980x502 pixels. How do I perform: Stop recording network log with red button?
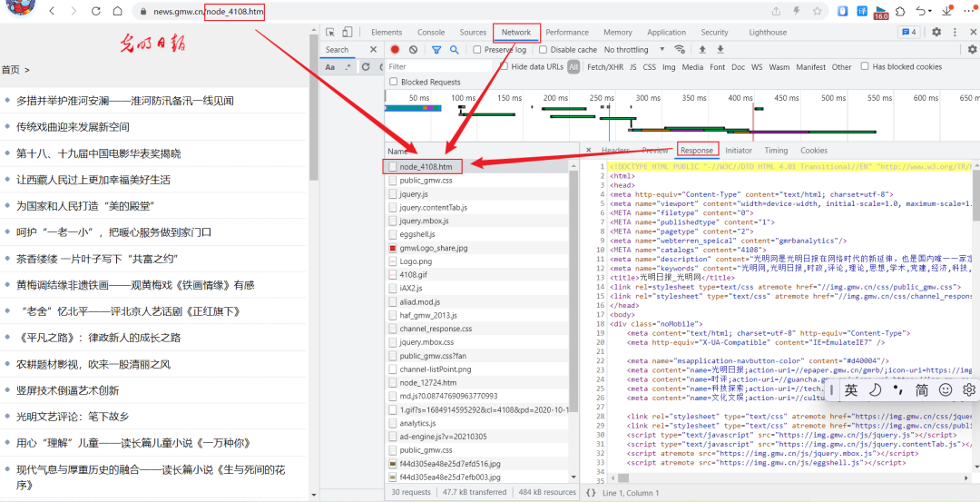[x=395, y=50]
